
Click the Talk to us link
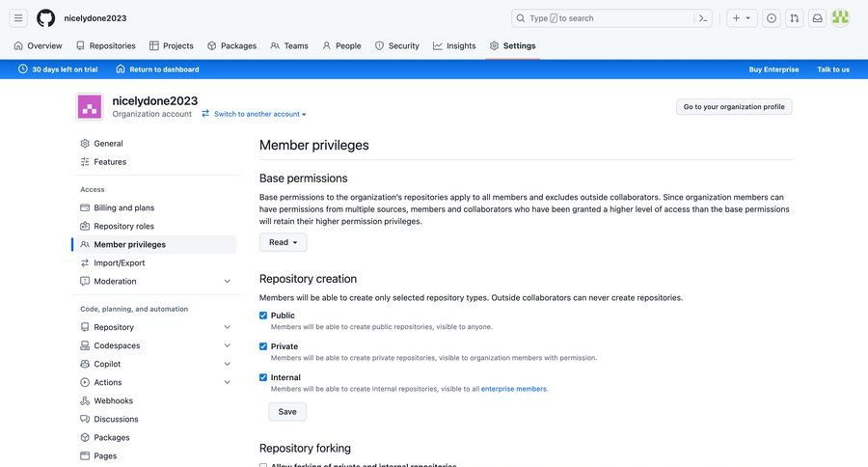click(x=833, y=69)
